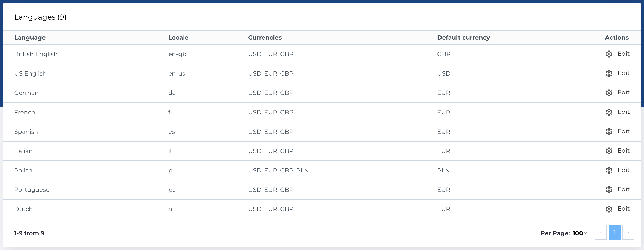Edit the Polish language entry

(x=623, y=170)
